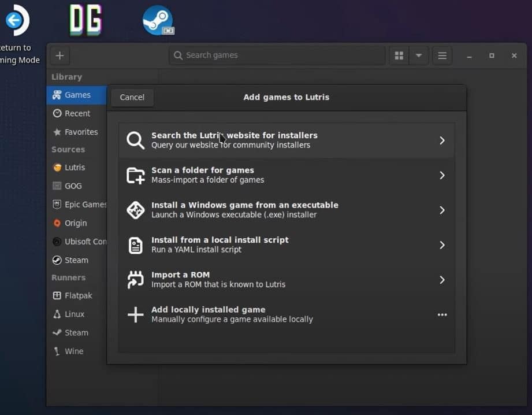Click plus icon for locally installed game
This screenshot has height=415, width=532.
[x=135, y=315]
